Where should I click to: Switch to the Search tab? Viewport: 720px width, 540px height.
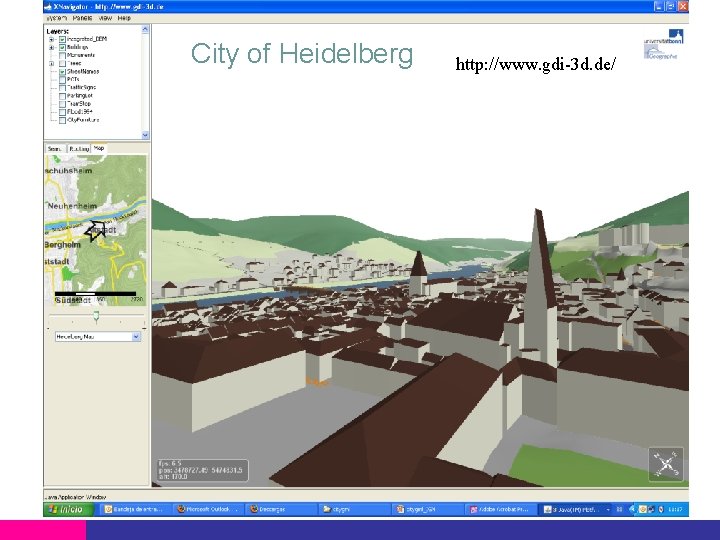tap(56, 149)
